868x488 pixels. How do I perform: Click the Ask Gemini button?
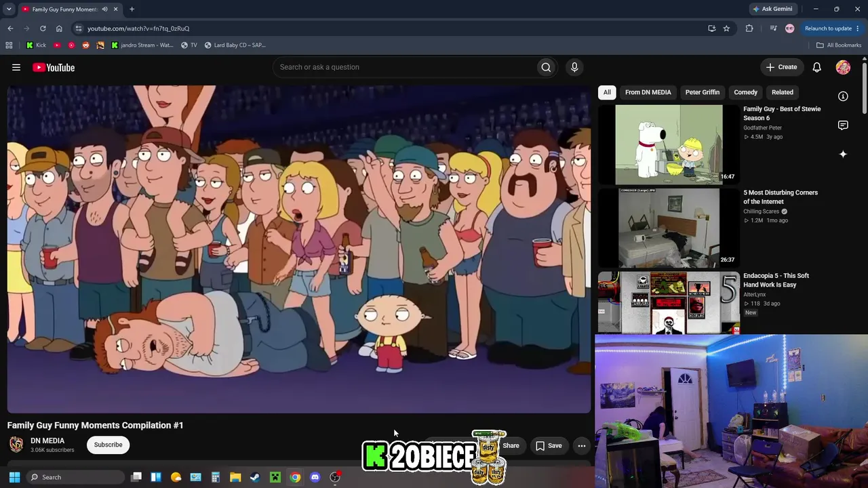(772, 9)
